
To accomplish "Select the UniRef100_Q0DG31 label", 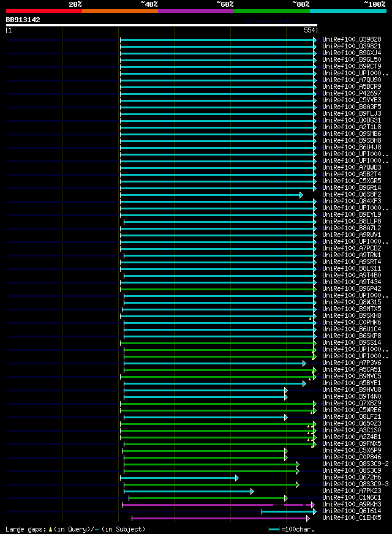I will coord(352,121).
